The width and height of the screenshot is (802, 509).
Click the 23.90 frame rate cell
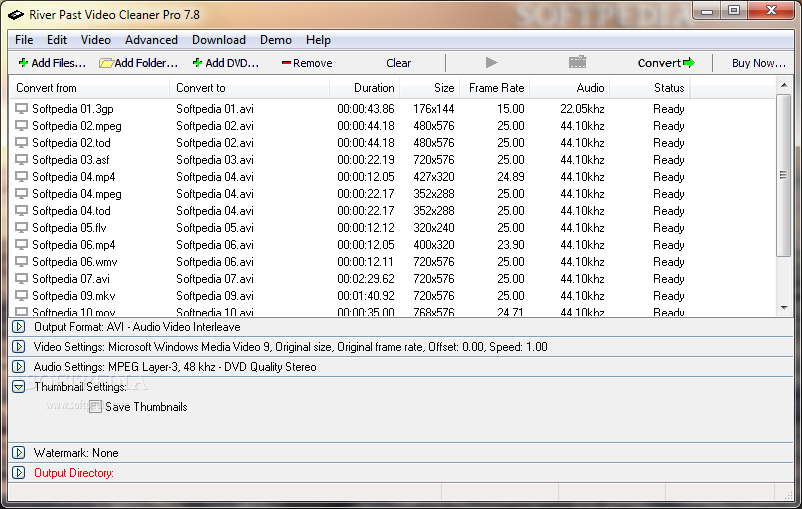(510, 245)
